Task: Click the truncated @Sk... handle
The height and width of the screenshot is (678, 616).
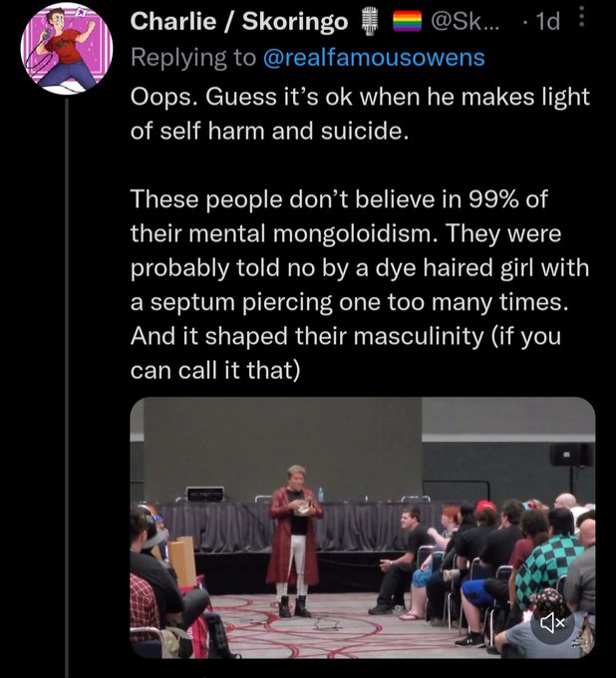Action: click(x=463, y=21)
